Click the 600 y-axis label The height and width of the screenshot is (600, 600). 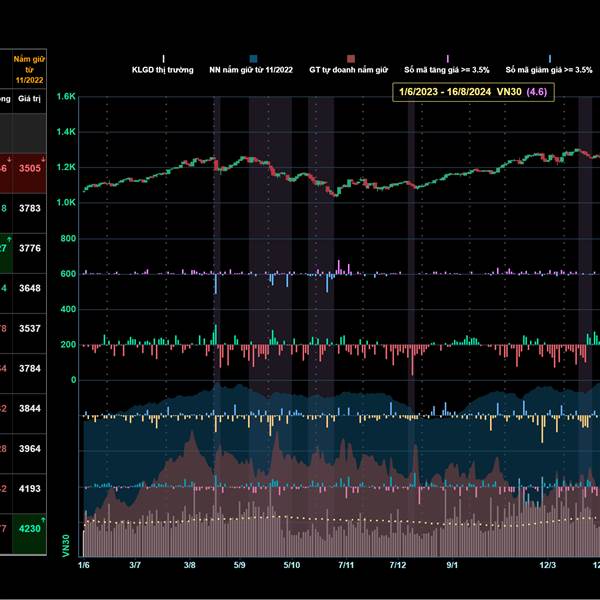(x=68, y=274)
